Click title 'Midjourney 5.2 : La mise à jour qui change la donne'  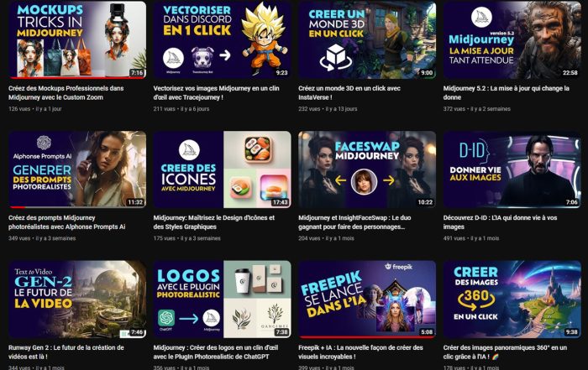point(507,92)
